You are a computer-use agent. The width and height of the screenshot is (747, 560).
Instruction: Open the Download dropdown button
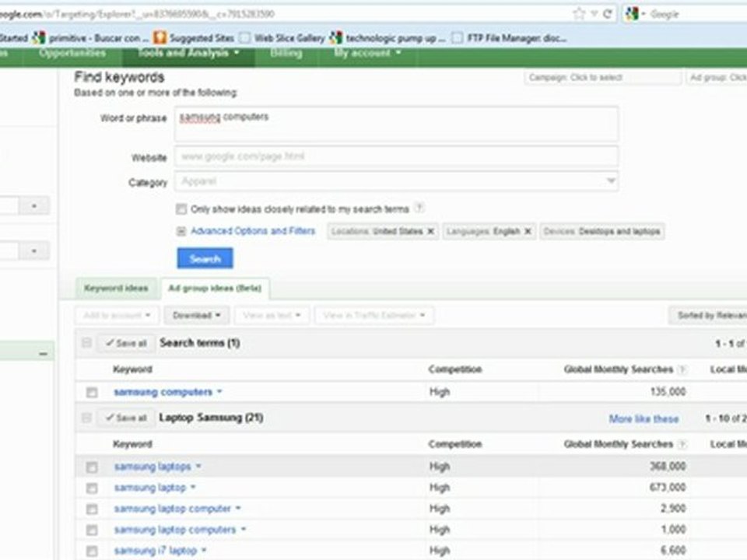pyautogui.click(x=196, y=315)
